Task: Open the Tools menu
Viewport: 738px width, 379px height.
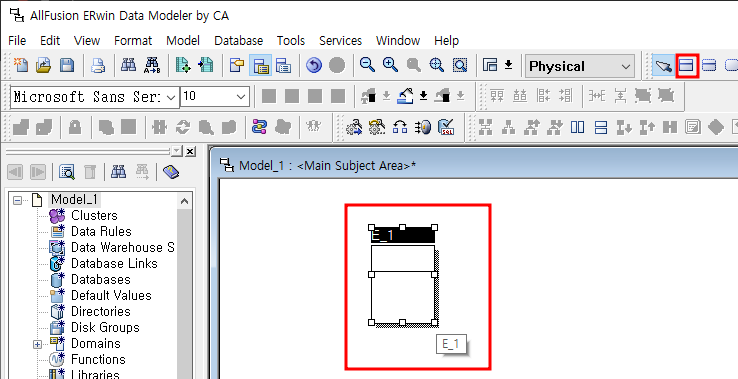Action: [x=291, y=40]
